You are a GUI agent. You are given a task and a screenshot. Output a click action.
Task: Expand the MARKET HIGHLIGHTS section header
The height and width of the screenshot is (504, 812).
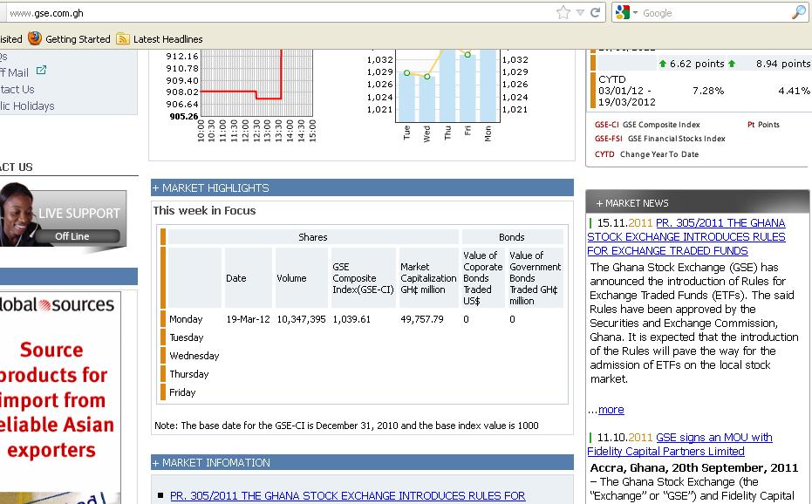click(362, 187)
